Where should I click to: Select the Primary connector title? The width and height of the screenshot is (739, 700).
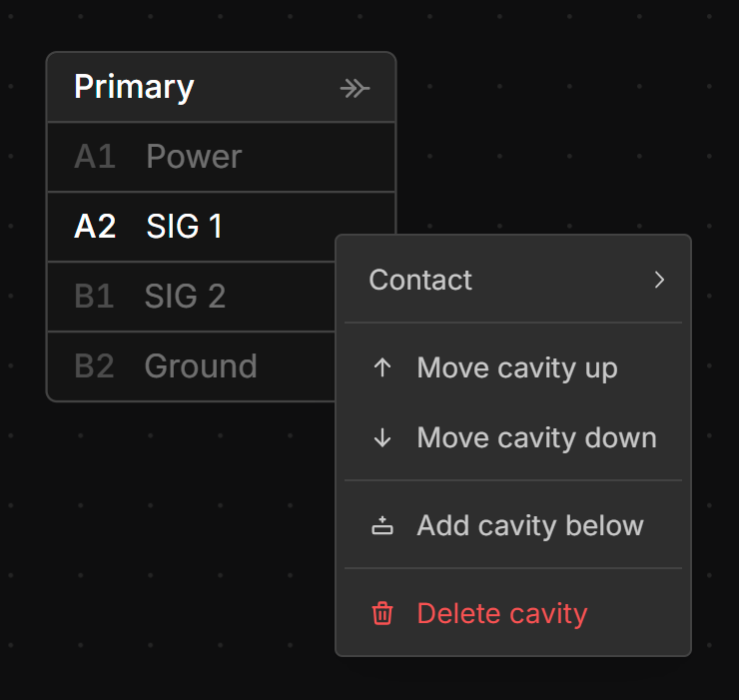coord(134,87)
